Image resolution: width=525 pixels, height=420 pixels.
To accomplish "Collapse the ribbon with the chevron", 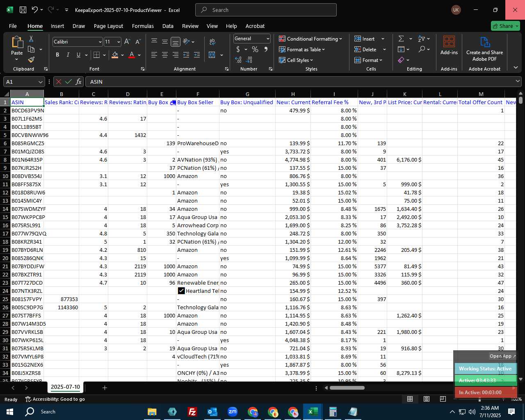I will click(516, 68).
